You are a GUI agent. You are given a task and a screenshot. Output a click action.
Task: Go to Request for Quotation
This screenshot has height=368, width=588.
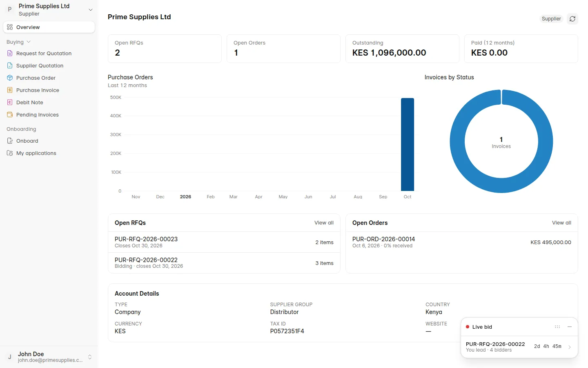tap(49, 53)
